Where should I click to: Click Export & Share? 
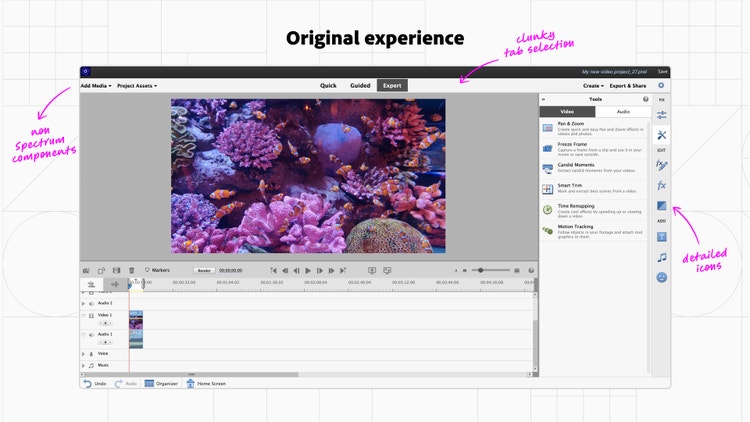click(628, 86)
